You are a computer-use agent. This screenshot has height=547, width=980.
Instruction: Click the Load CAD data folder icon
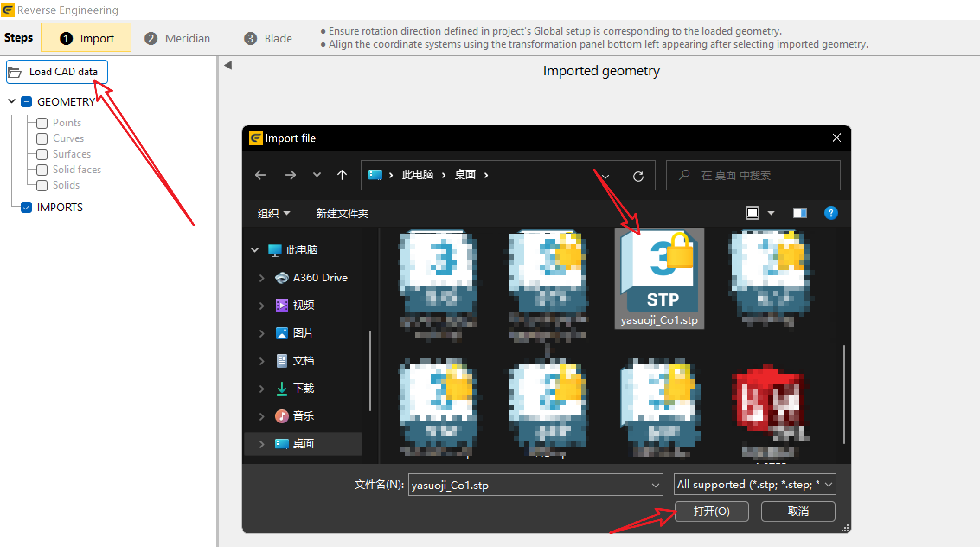pos(15,72)
